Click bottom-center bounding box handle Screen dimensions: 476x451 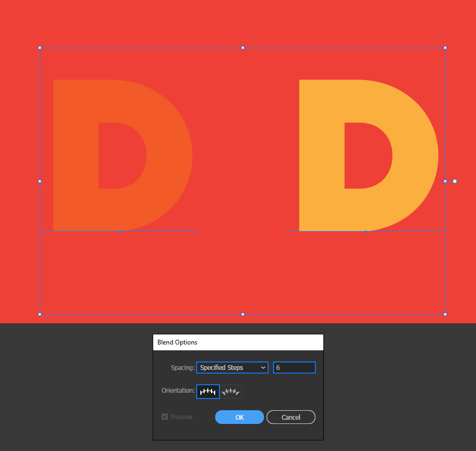tap(243, 314)
